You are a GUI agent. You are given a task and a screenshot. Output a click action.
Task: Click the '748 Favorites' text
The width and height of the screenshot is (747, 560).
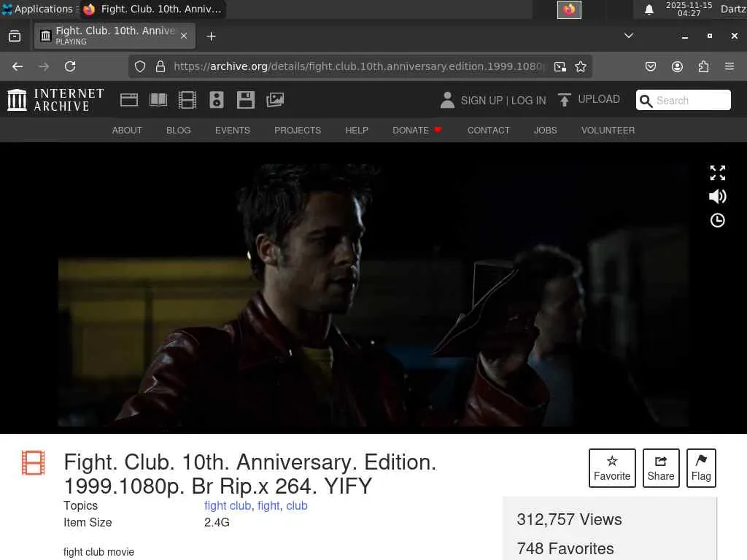pos(565,548)
